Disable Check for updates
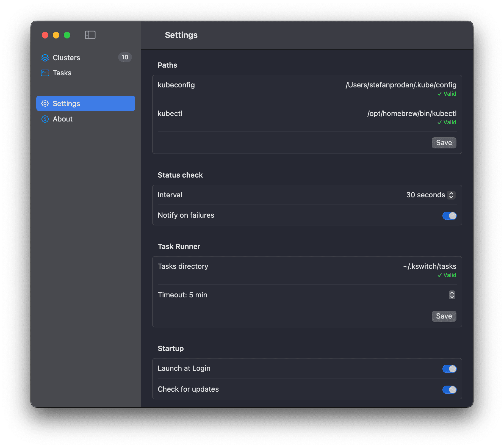Viewport: 504px width, 448px height. [449, 390]
